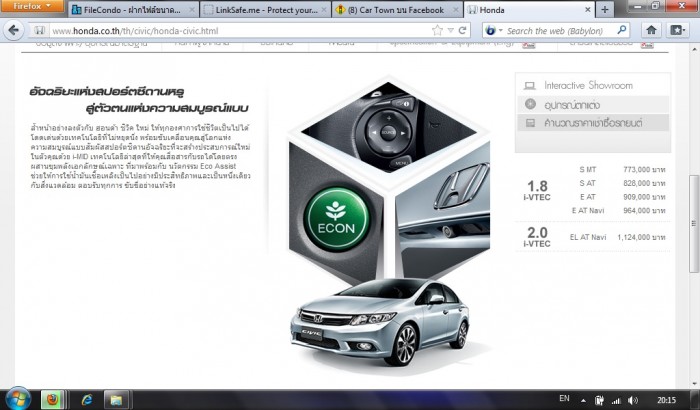Open the orange Firefox menu button
Screen dimensions: 700x410
pyautogui.click(x=32, y=6)
